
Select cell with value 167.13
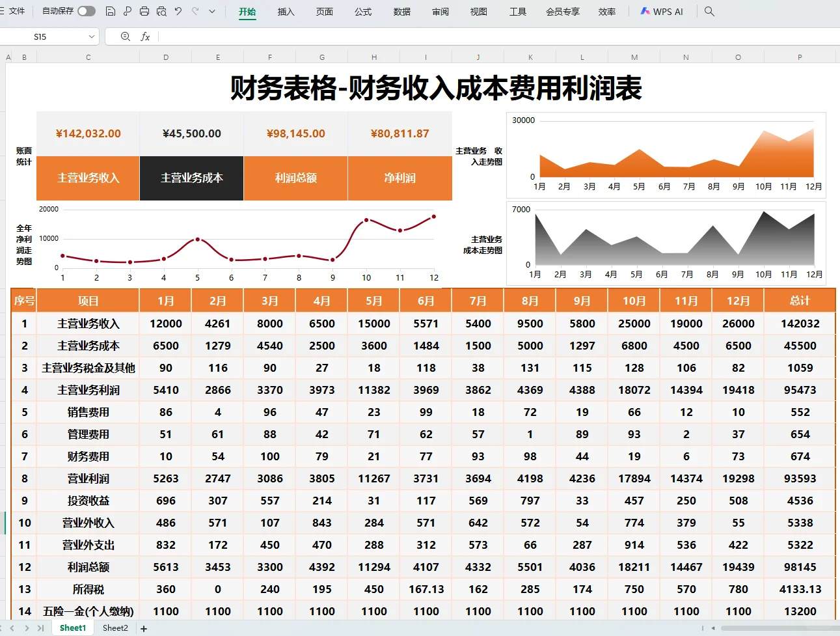click(x=426, y=589)
